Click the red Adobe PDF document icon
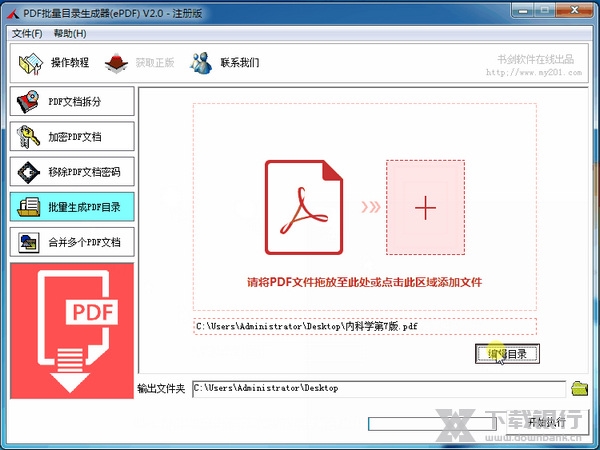Viewport: 600px width, 450px height. pyautogui.click(x=304, y=207)
